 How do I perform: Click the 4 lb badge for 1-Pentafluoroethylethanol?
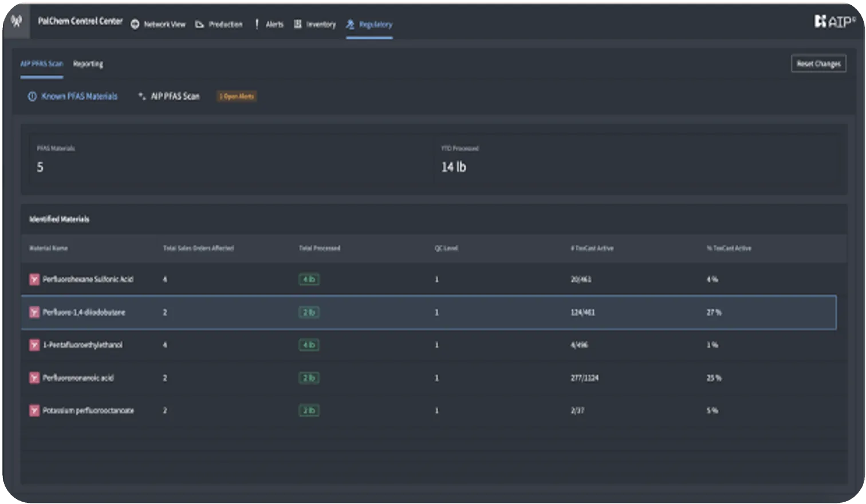click(309, 345)
